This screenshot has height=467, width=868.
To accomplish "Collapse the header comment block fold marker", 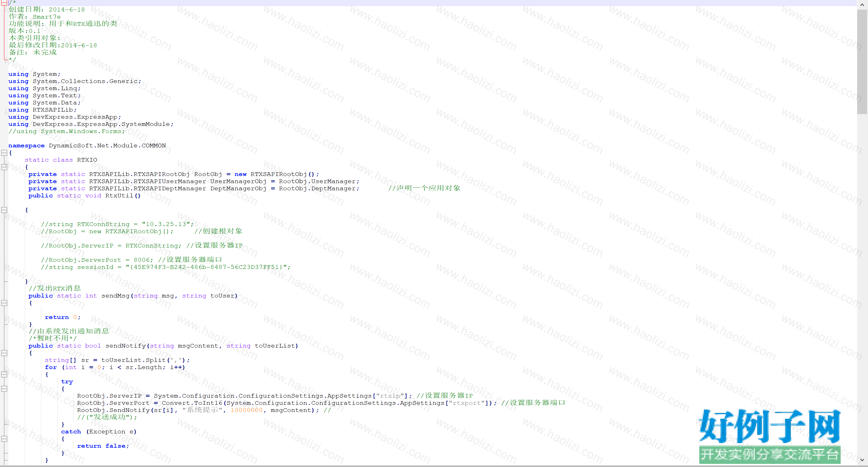I will (4, 3).
